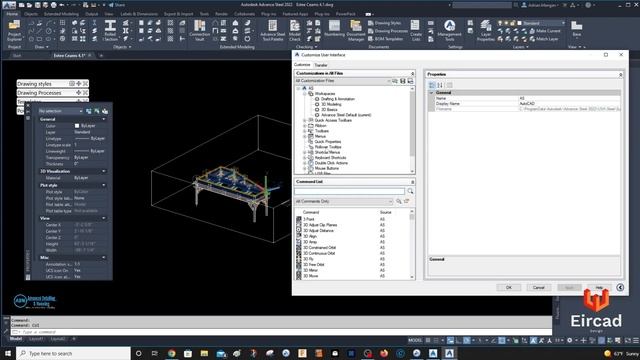Open the No selection dropdown in Properties
Viewport: 640px width, 360px height.
tap(60, 111)
